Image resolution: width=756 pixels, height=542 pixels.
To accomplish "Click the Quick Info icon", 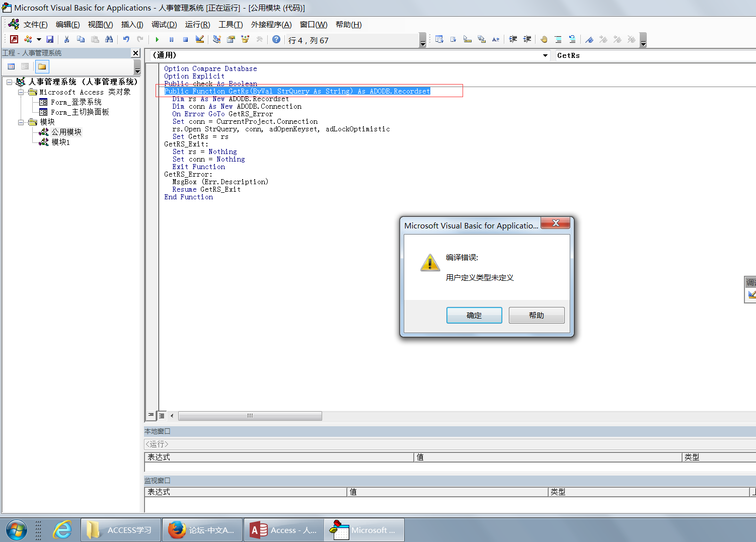I will [468, 39].
